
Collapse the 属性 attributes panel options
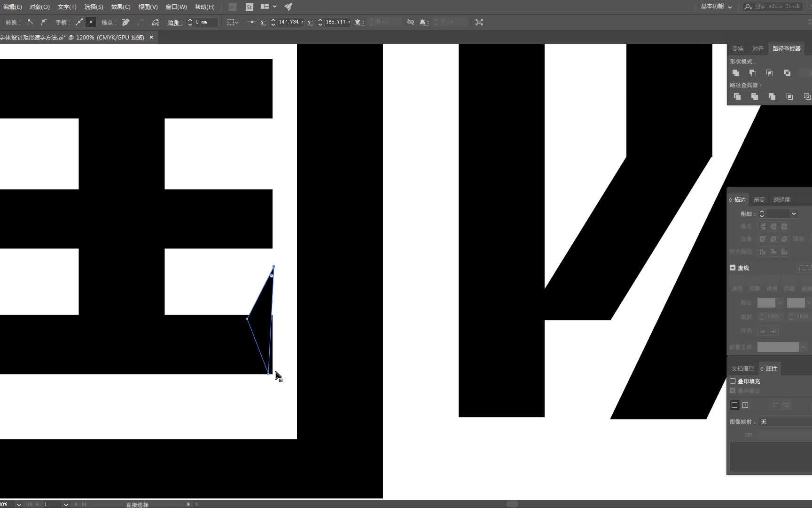tap(762, 369)
